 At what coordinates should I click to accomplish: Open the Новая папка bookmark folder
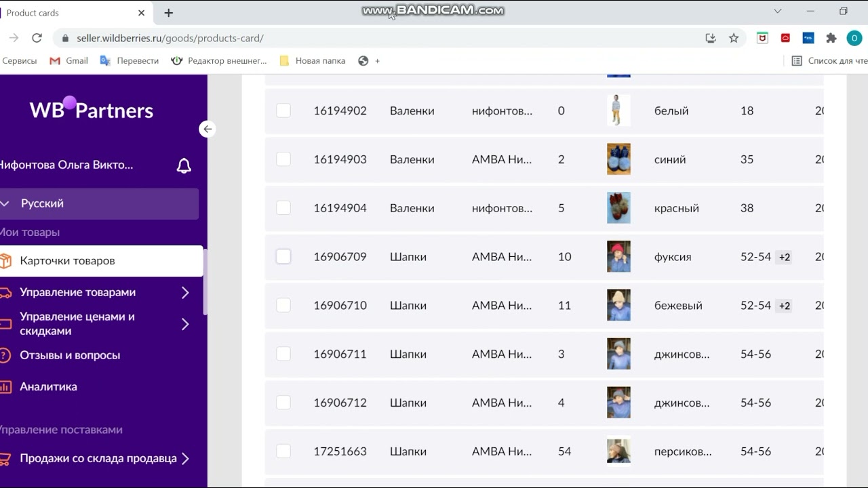click(313, 61)
